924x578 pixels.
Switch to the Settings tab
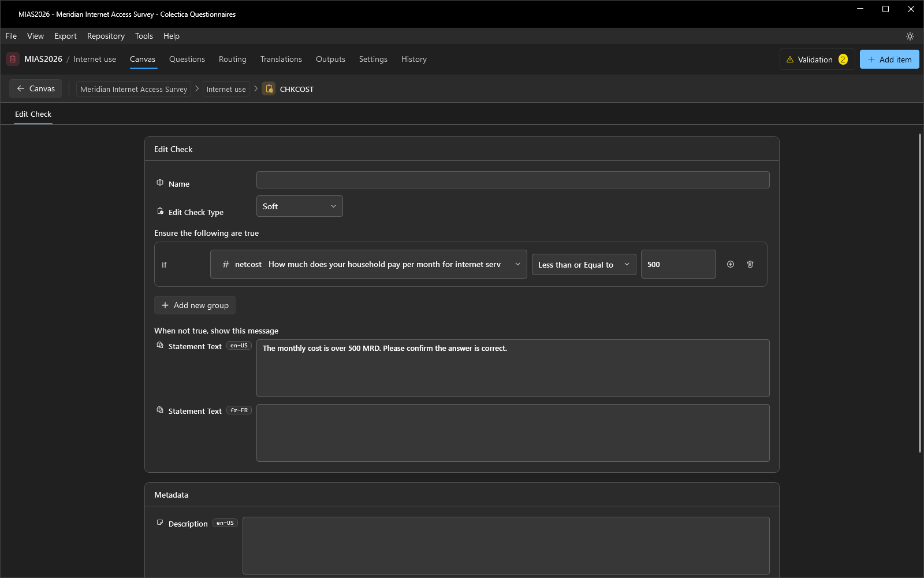tap(373, 59)
